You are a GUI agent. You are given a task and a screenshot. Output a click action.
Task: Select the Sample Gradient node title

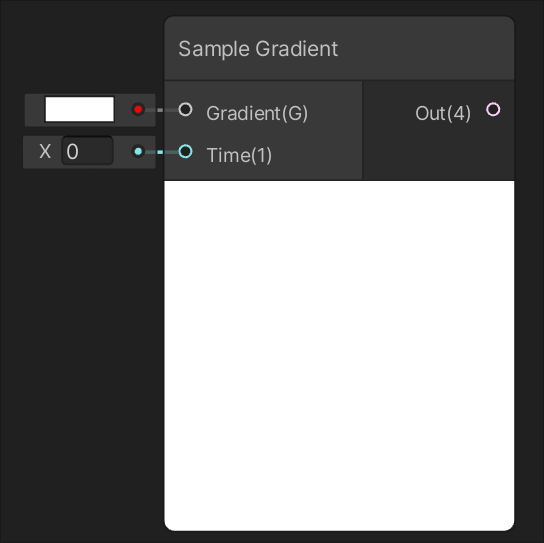tap(258, 49)
